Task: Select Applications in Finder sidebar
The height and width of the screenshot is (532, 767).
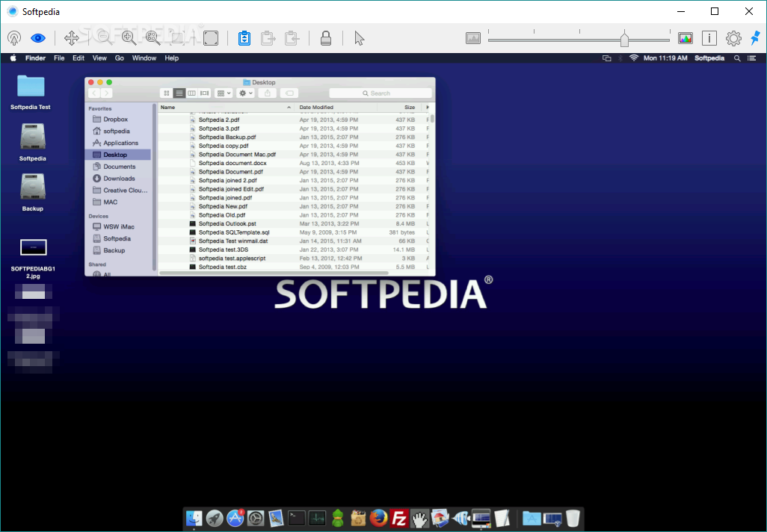Action: point(120,143)
